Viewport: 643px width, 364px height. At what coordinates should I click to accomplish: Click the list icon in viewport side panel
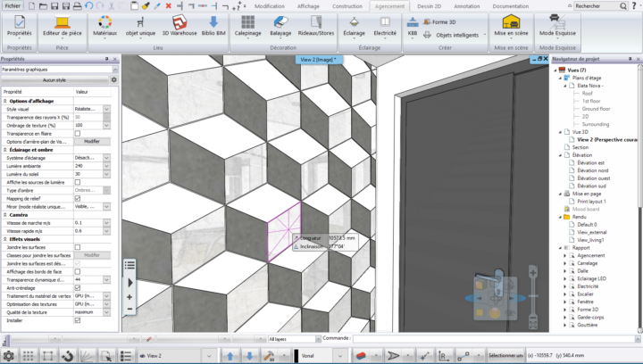(x=129, y=265)
